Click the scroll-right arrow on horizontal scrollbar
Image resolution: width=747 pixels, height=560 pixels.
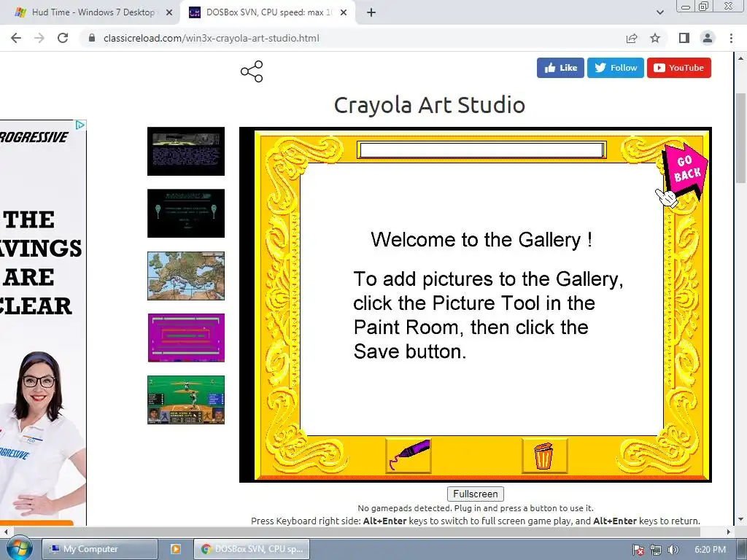tap(728, 532)
